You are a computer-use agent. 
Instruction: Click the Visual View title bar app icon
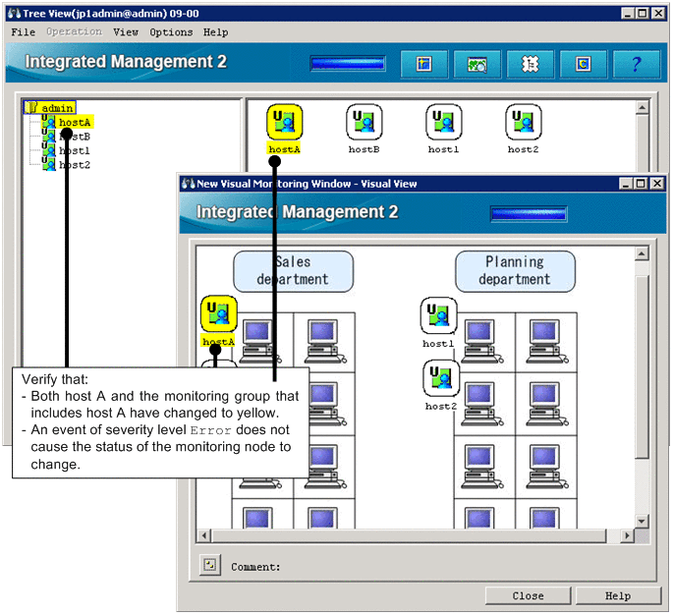pos(188,184)
